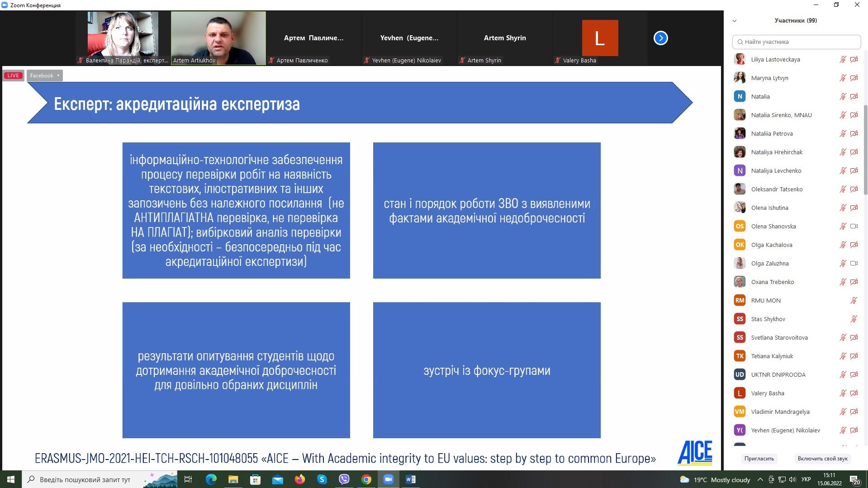Select Артем Павличенко's video tile
The image size is (868, 488).
point(314,38)
